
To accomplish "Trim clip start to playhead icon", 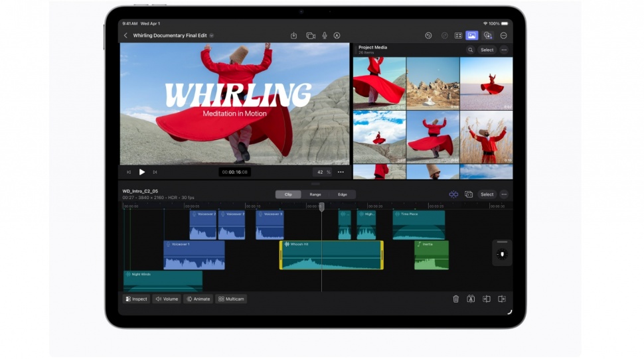I will (x=486, y=299).
